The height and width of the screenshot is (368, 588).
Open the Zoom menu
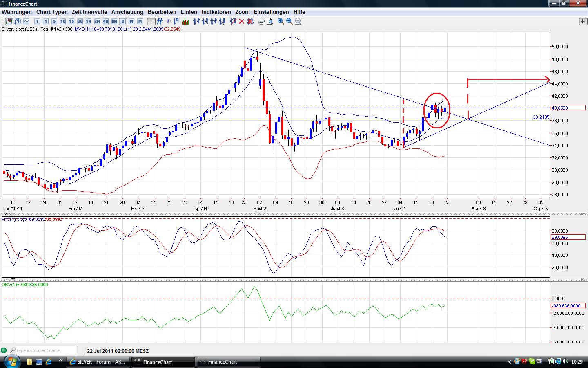pyautogui.click(x=243, y=12)
